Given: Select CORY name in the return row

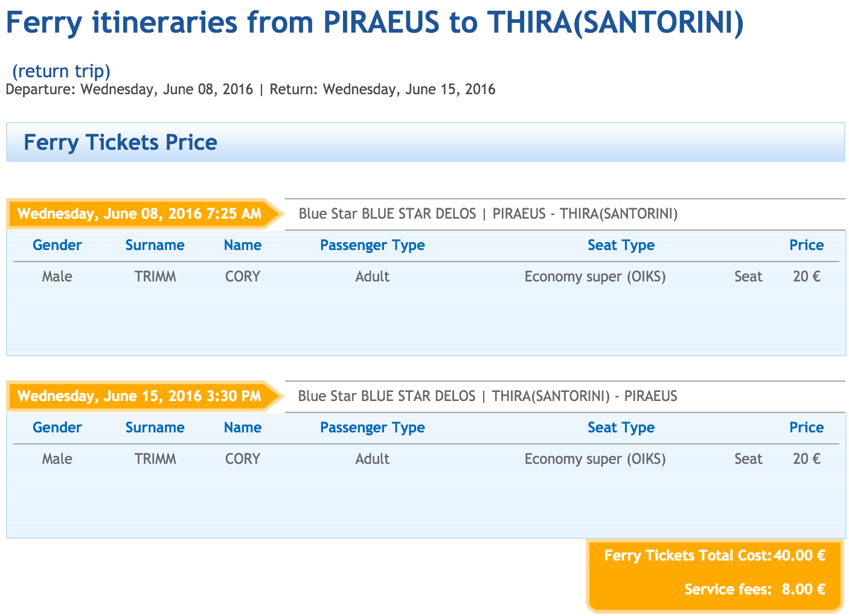Looking at the screenshot, I should pyautogui.click(x=243, y=459).
